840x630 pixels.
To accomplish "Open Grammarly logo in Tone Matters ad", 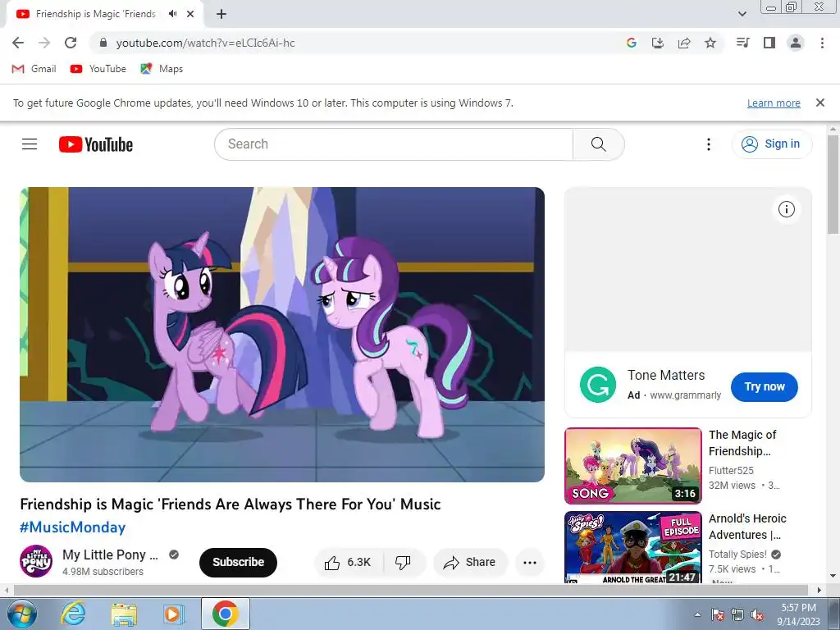I will point(598,385).
